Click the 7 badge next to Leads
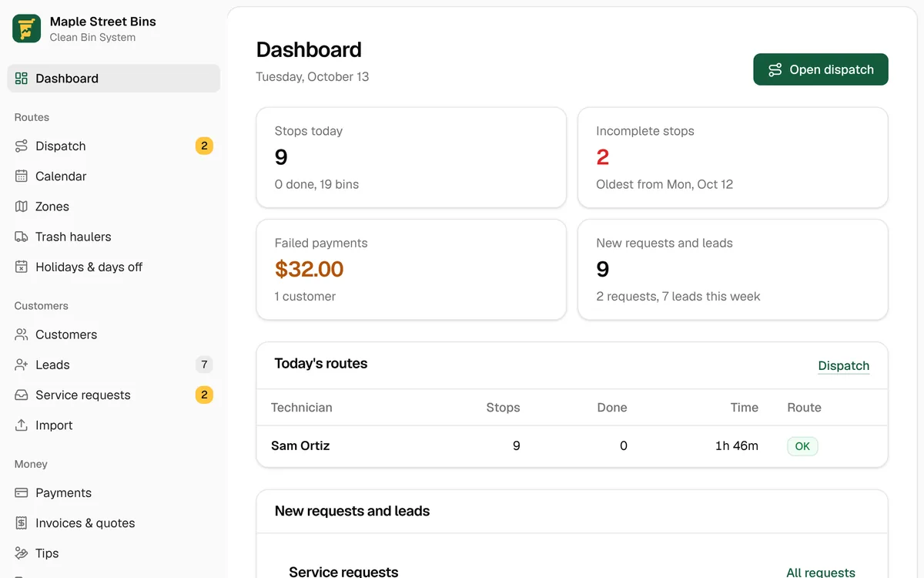 click(x=204, y=365)
